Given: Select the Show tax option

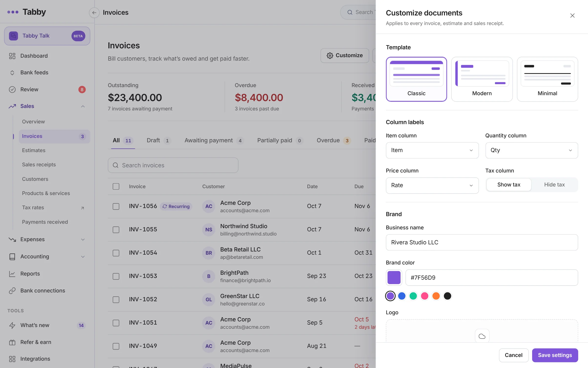Looking at the screenshot, I should [x=509, y=185].
